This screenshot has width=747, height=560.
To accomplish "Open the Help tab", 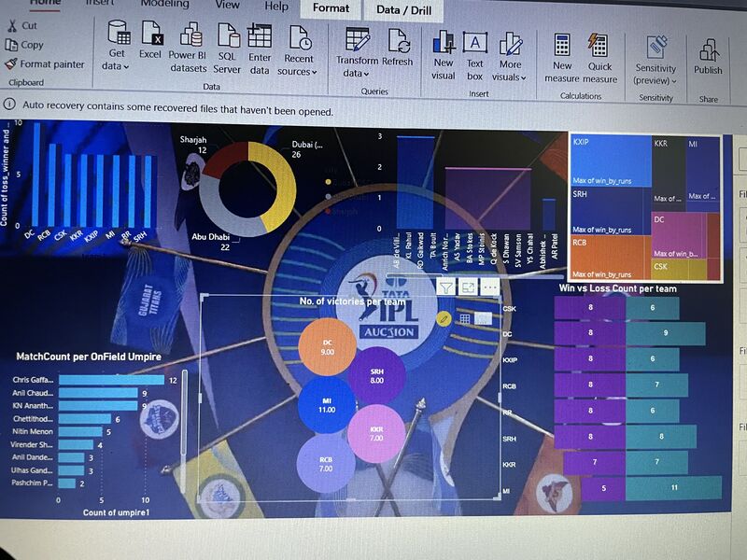I will [x=276, y=7].
